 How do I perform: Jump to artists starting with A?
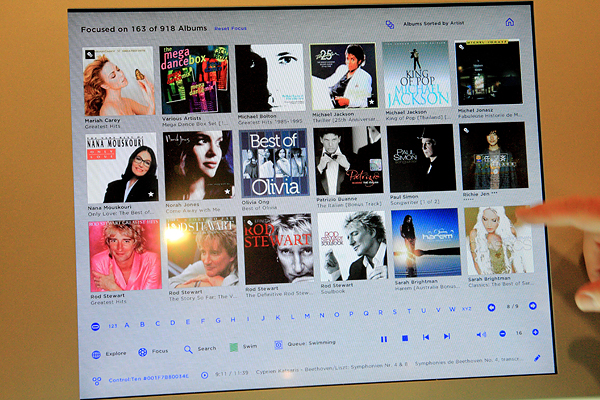pyautogui.click(x=127, y=325)
